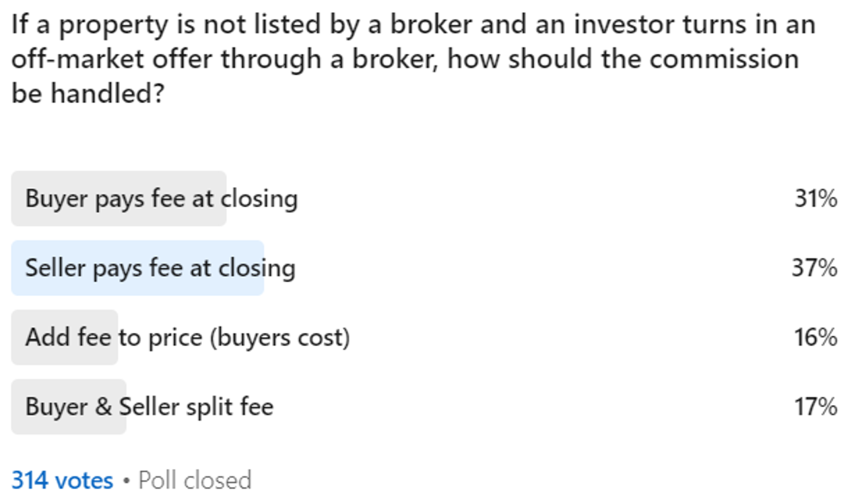Click the 17% result percentage

pos(815,406)
